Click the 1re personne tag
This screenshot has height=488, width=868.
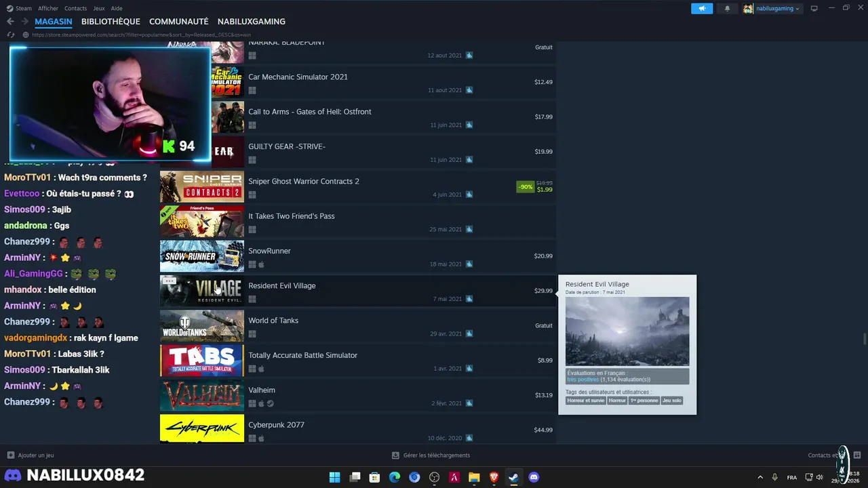pos(644,401)
